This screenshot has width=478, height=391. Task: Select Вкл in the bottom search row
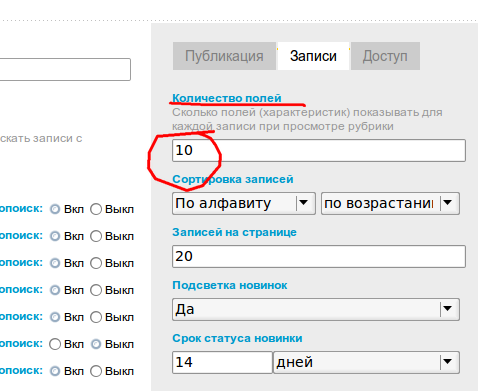[x=55, y=371]
